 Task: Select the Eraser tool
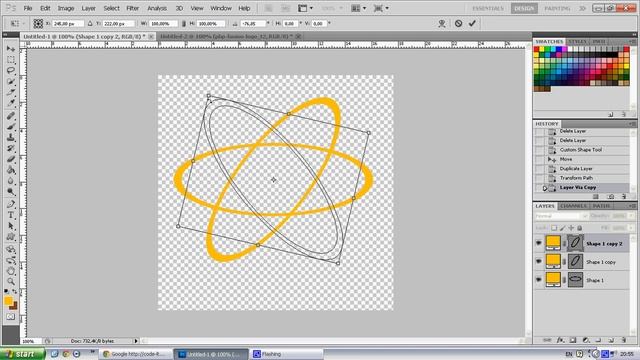pos(11,159)
